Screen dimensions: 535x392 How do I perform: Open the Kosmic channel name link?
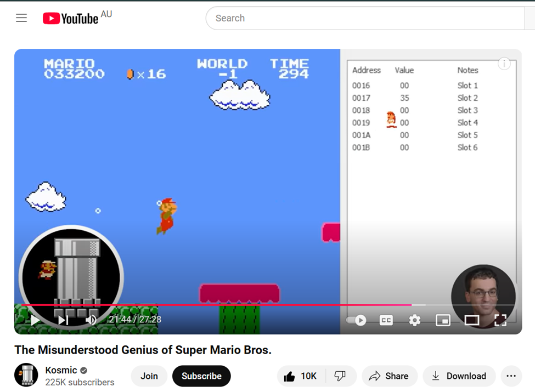pyautogui.click(x=61, y=370)
